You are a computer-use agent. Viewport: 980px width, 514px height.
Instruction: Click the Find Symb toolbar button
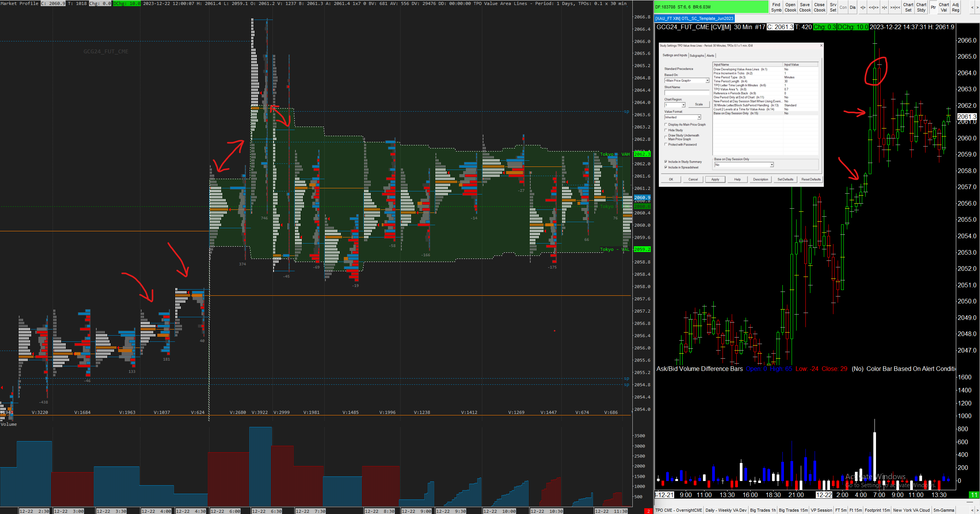click(x=776, y=7)
